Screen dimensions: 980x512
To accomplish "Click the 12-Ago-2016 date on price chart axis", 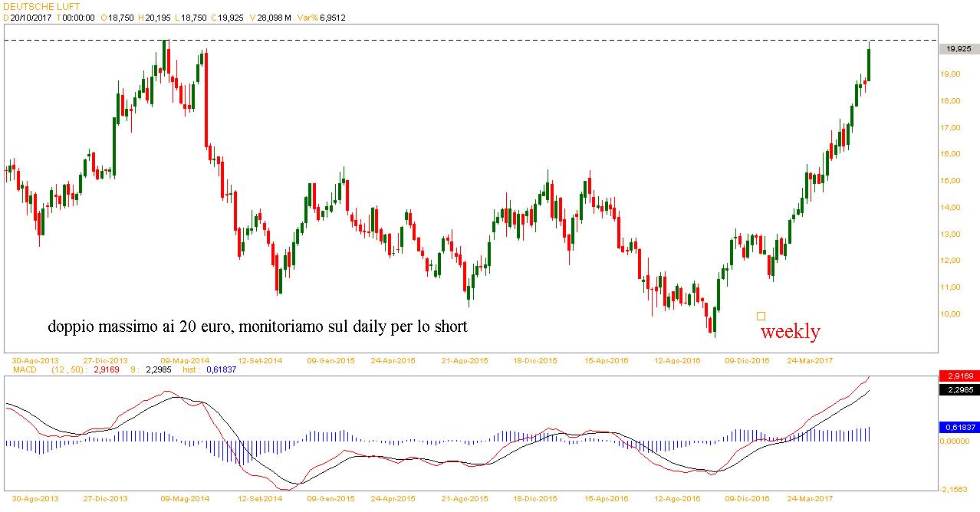I will 677,359.
